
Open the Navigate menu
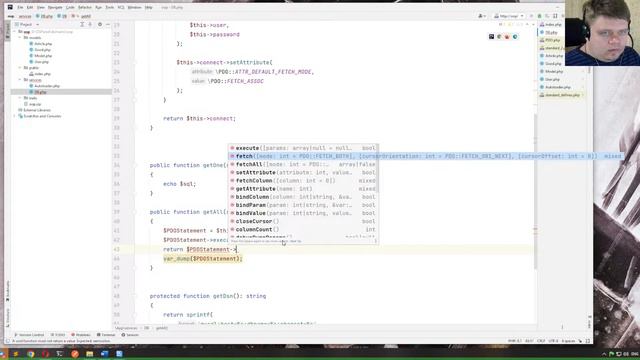pos(55,7)
